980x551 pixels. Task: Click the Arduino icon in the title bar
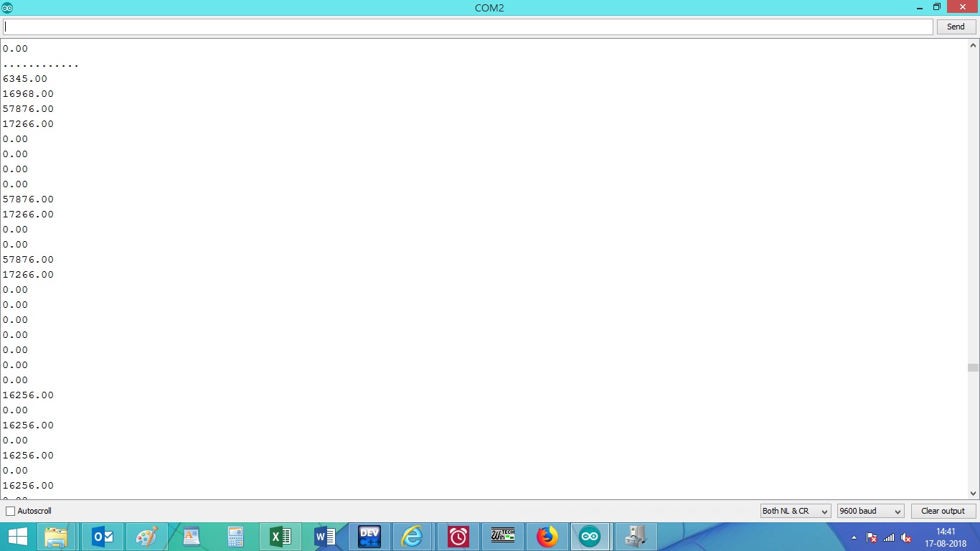(x=7, y=8)
